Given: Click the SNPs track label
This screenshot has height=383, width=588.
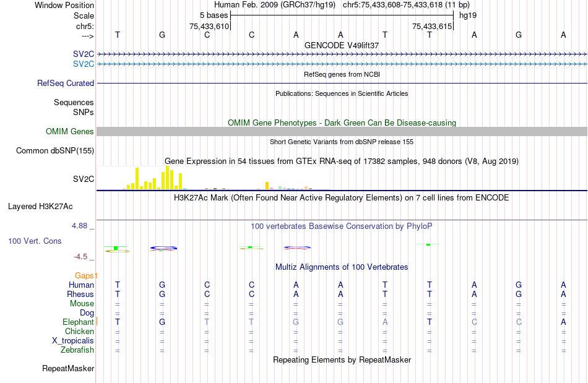Looking at the screenshot, I should pos(84,112).
